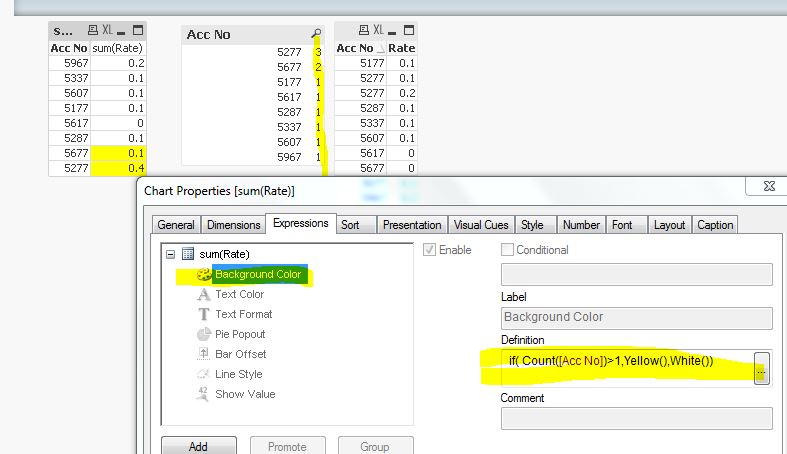Collapse the sum(Rate) expression tree node
The image size is (787, 454).
(171, 254)
